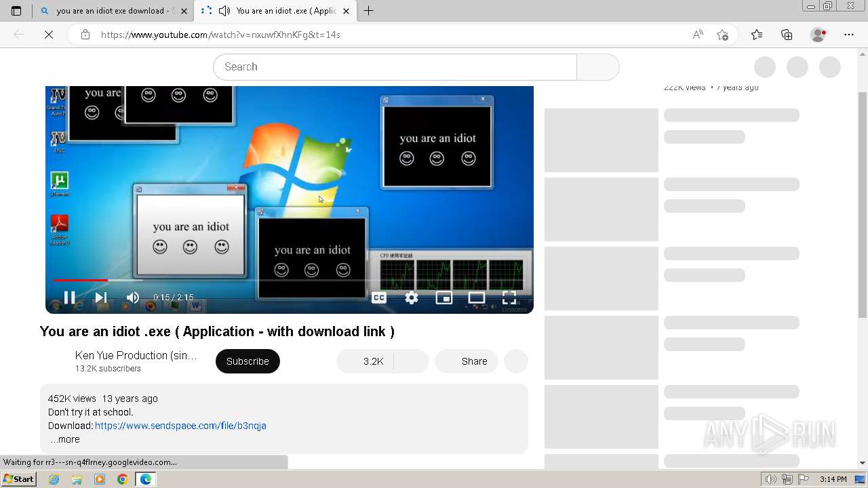This screenshot has width=868, height=488.
Task: Open Ken Yue Production channel name
Action: (136, 355)
